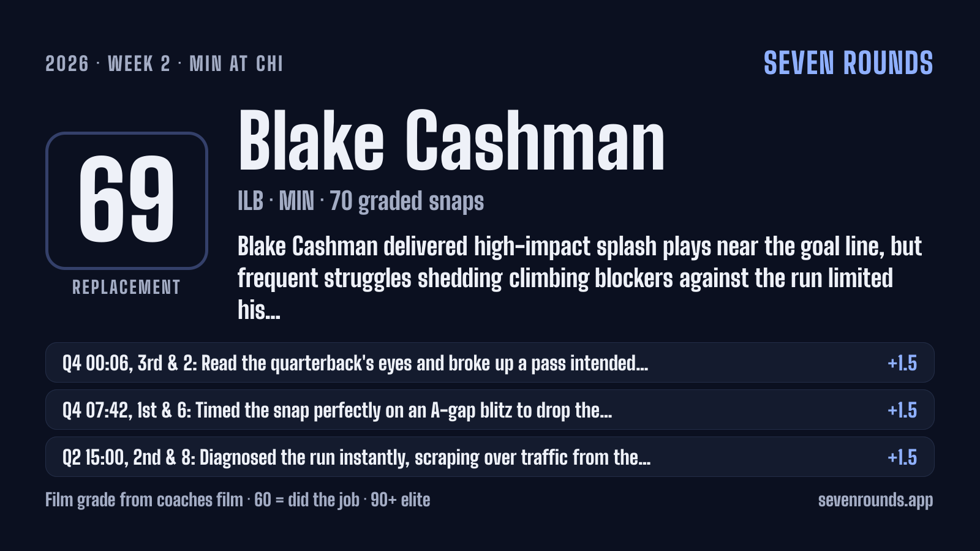The image size is (980, 551).
Task: Open the Q4 07:42 A-gap blitz play
Action: coord(489,410)
